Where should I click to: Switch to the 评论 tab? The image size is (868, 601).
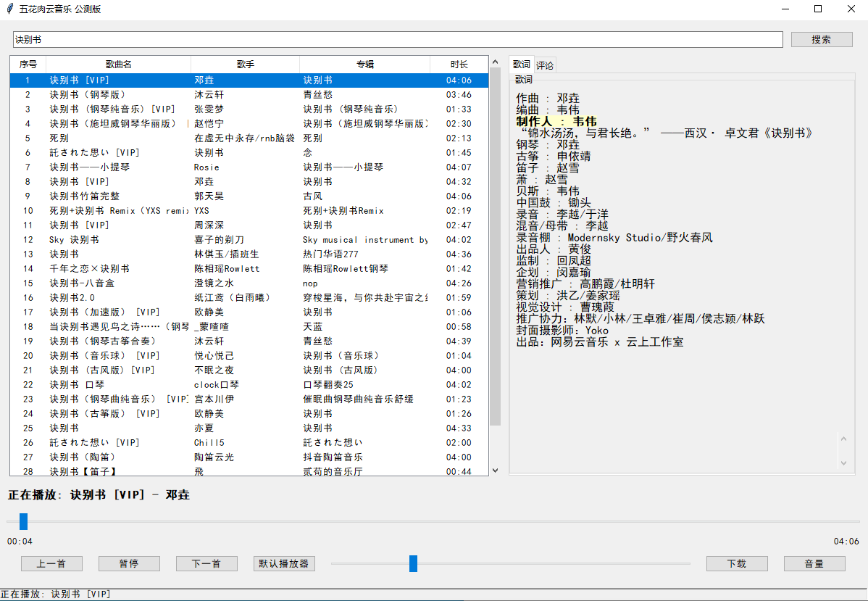pos(544,64)
